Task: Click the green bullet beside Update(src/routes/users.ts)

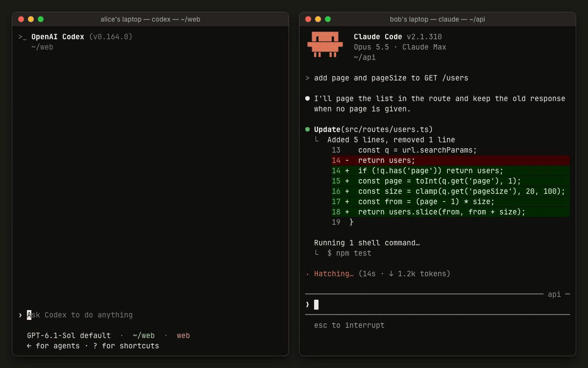Action: tap(308, 130)
